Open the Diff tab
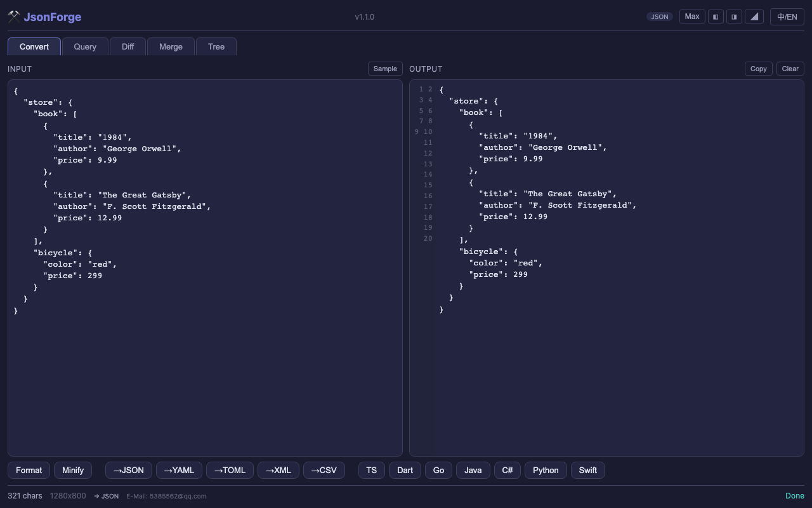 (128, 46)
